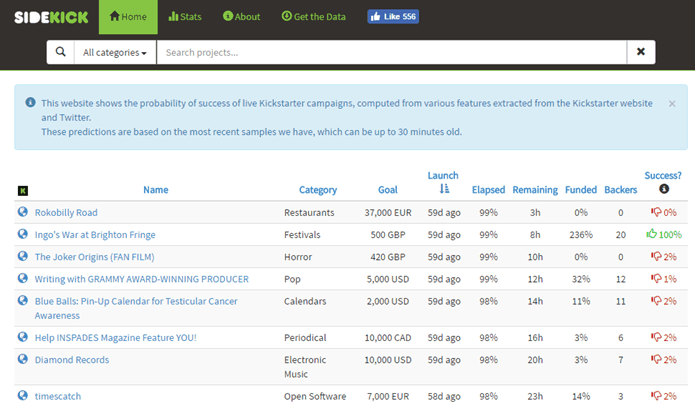Expand the All categories dropdown

(115, 52)
